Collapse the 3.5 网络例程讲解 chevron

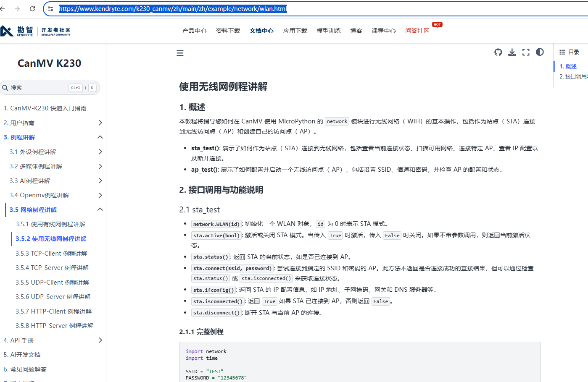[x=100, y=209]
